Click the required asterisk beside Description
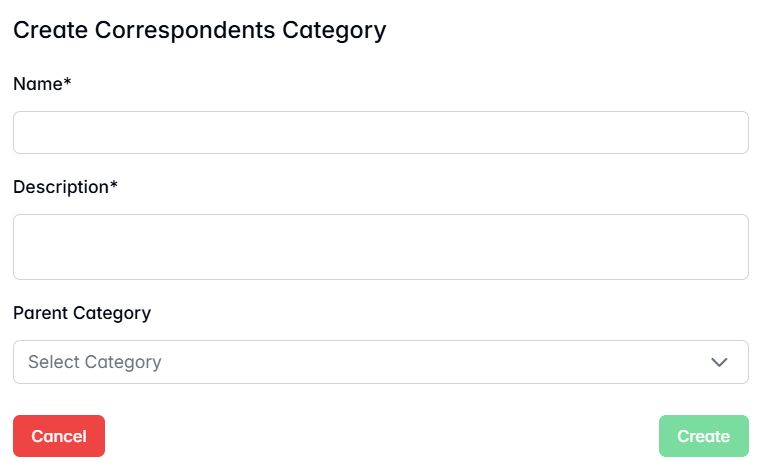Image resolution: width=762 pixels, height=469 pixels. [x=114, y=186]
